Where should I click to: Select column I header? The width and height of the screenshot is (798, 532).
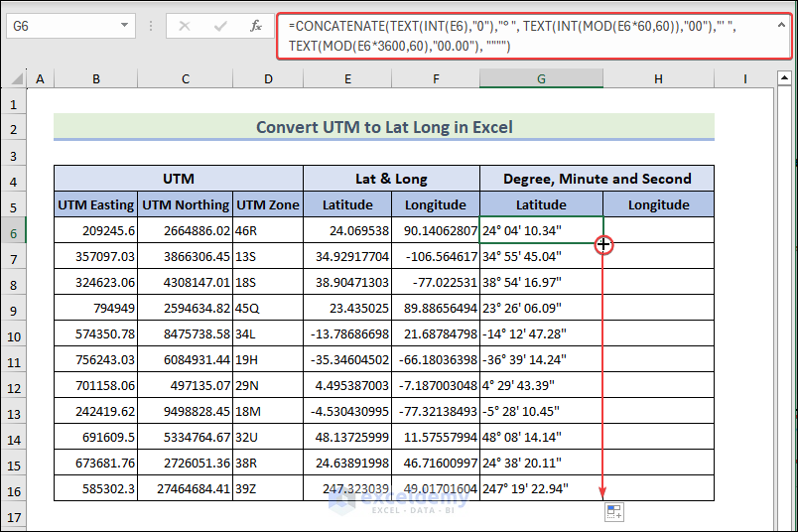(744, 79)
